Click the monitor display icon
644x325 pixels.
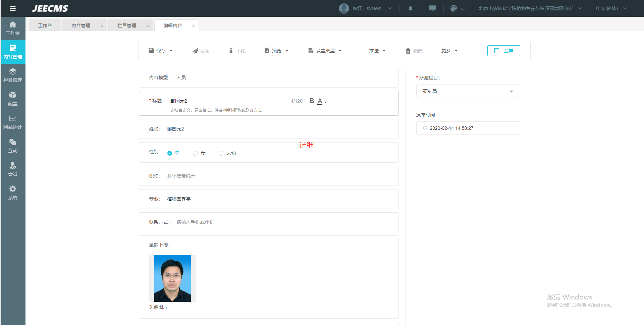(432, 8)
